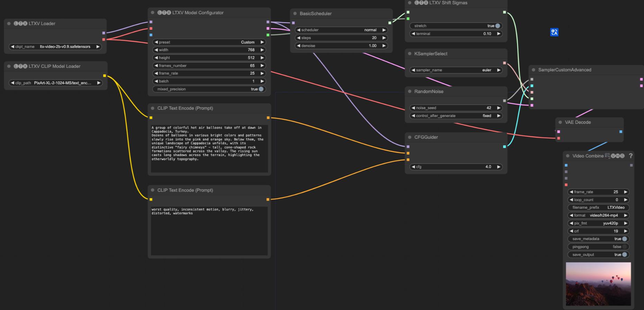Screen dimensions: 644x310
Task: Enable the pingpong toggle in Video Combine
Action: tap(624, 247)
